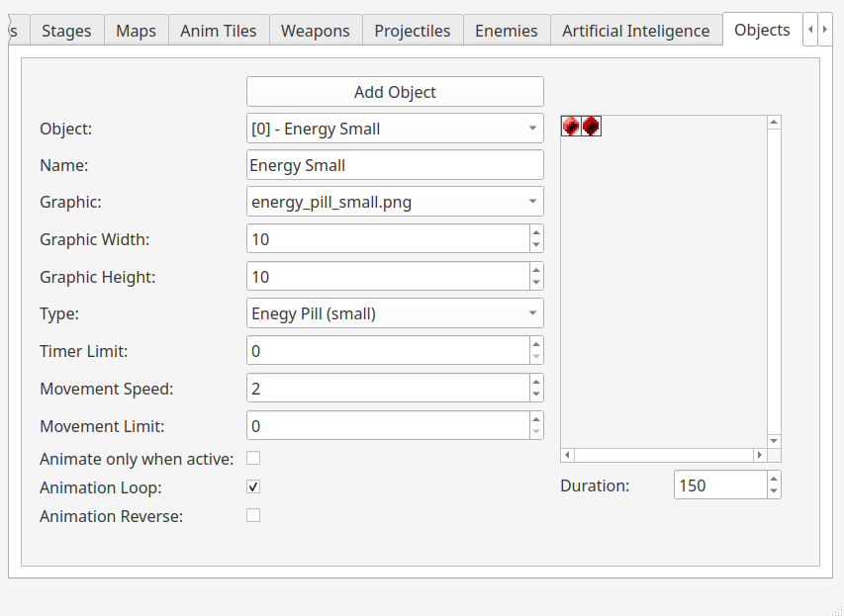Click the frame list horizontal scrollbar

point(663,456)
